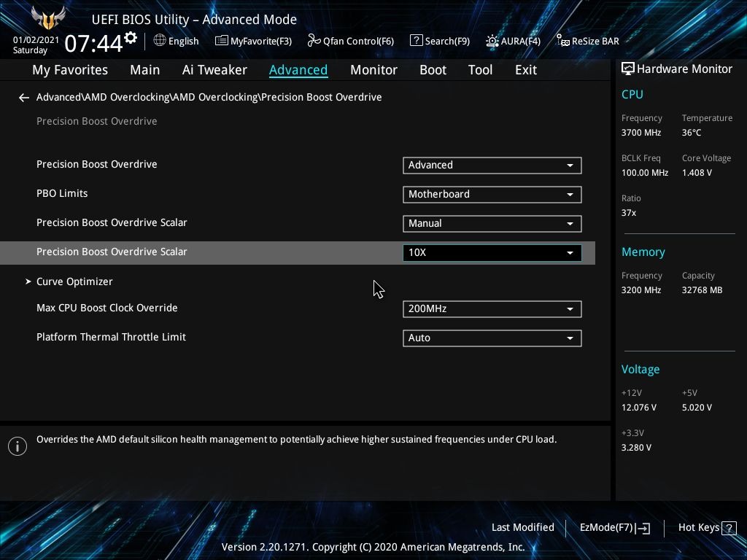This screenshot has height=560, width=747.
Task: Switch to EzMode(F7)
Action: click(614, 528)
